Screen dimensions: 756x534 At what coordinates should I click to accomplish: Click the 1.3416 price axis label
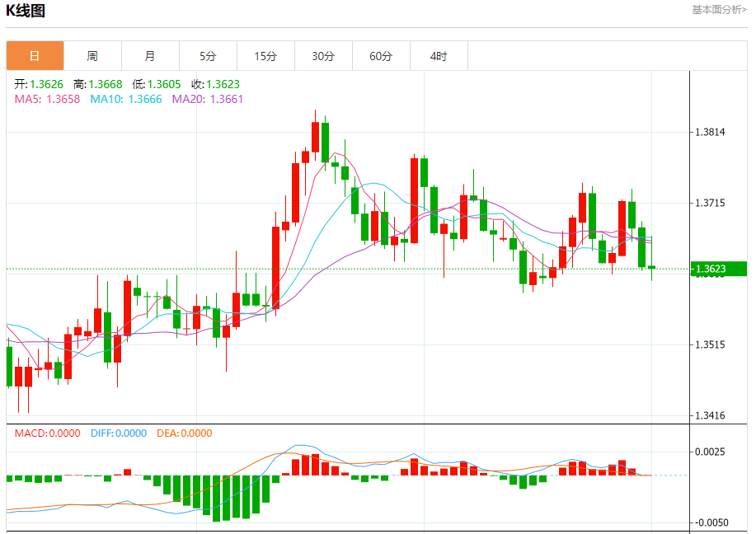click(x=710, y=415)
